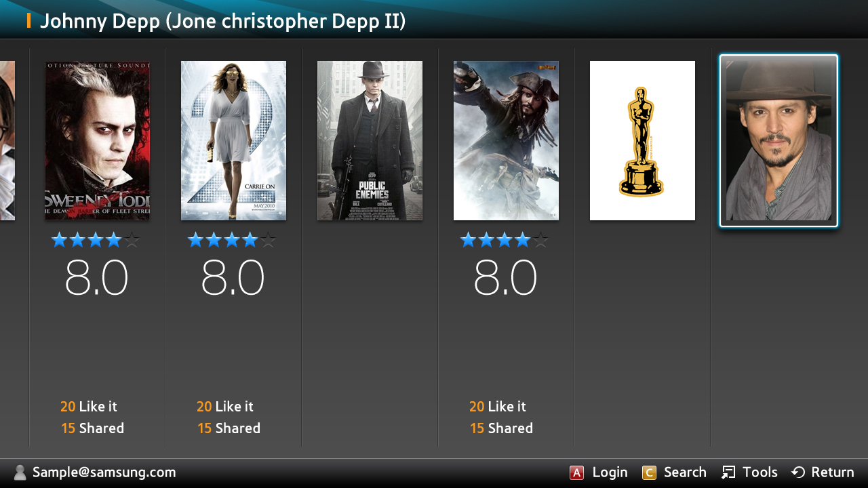
Task: Click the Sample@samsung.com account text
Action: click(x=104, y=472)
